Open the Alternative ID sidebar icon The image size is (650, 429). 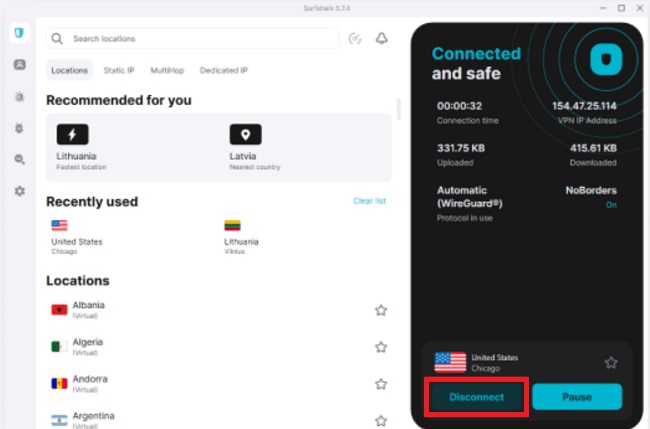(19, 65)
